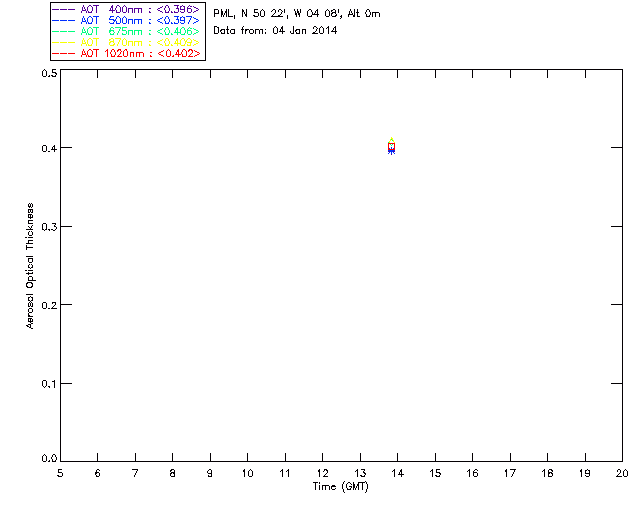The height and width of the screenshot is (512, 640).
Task: Click the 20 tick label on time axis
Action: [x=621, y=473]
